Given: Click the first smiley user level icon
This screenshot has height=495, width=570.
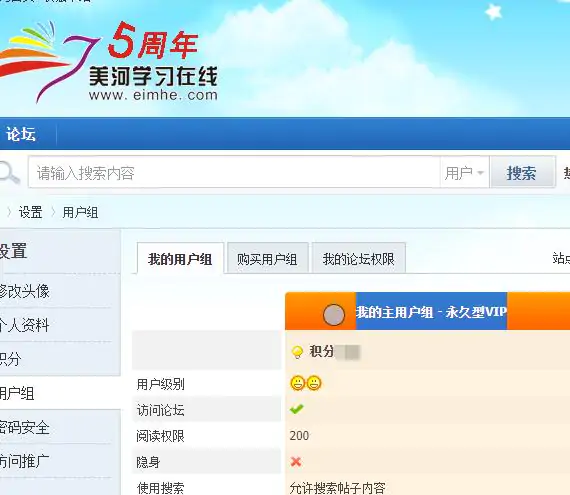Looking at the screenshot, I should pos(297,383).
